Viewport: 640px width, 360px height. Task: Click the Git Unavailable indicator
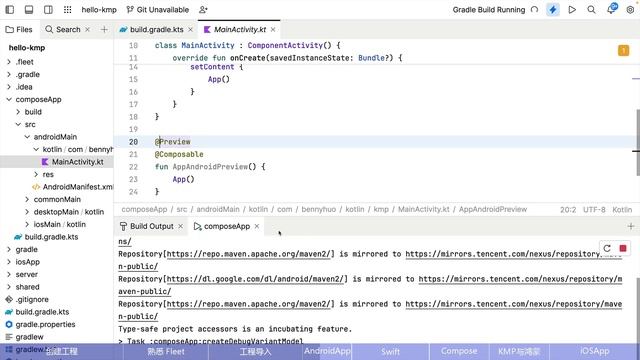tap(158, 10)
